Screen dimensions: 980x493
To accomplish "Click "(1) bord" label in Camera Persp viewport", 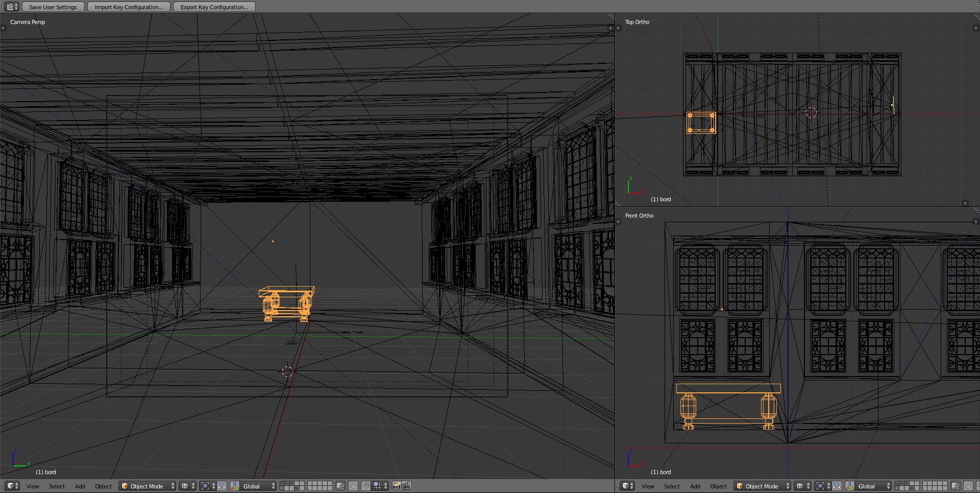I will pos(46,472).
